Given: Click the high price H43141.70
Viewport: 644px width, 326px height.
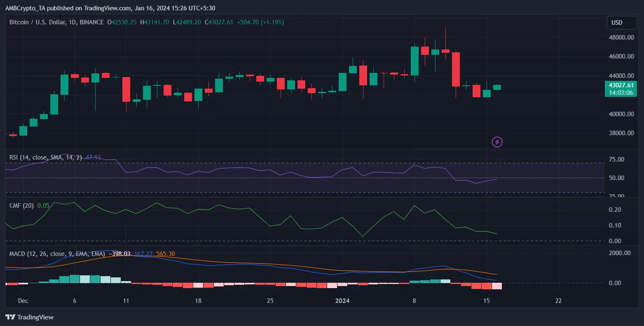Looking at the screenshot, I should (x=155, y=22).
